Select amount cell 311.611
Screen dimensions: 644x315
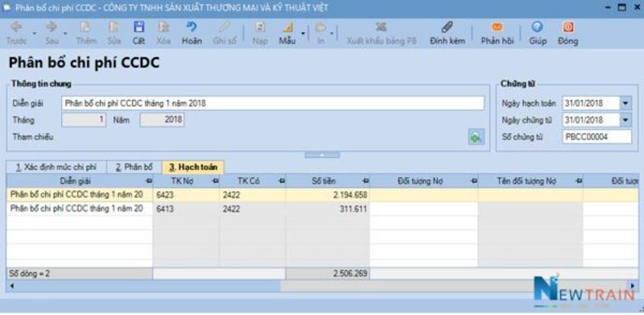click(x=328, y=209)
